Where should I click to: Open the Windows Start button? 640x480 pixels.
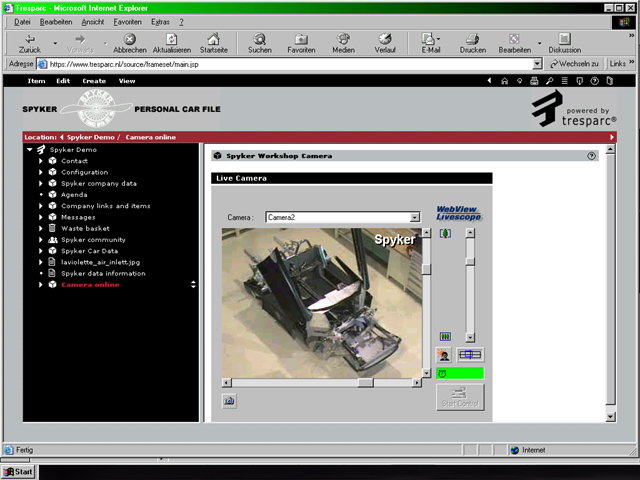(x=18, y=472)
